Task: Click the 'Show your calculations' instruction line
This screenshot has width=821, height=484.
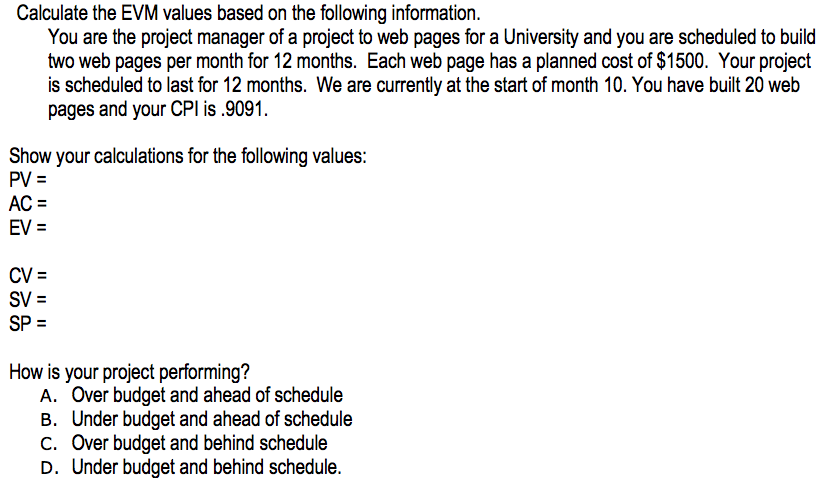Action: click(188, 156)
